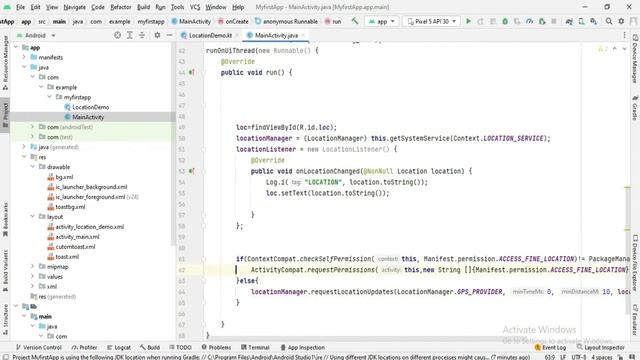Open the Refactor menu
Image resolution: width=640 pixels, height=360 pixels.
click(120, 7)
